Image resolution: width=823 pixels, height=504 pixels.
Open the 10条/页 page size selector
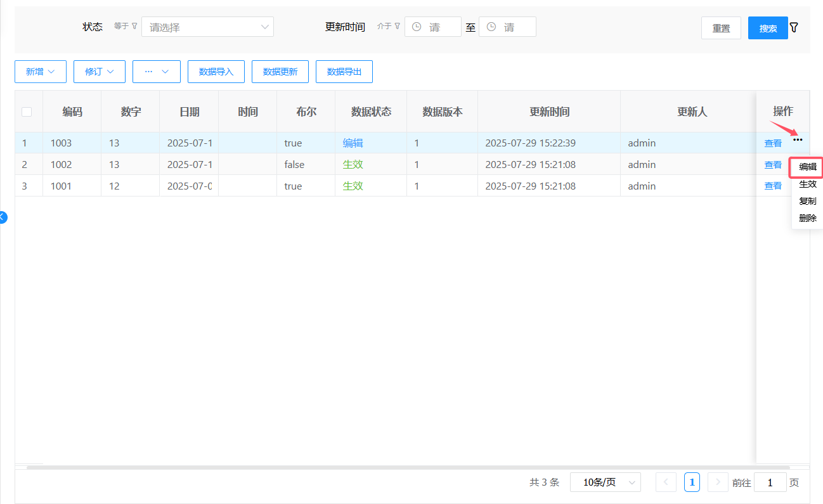605,482
